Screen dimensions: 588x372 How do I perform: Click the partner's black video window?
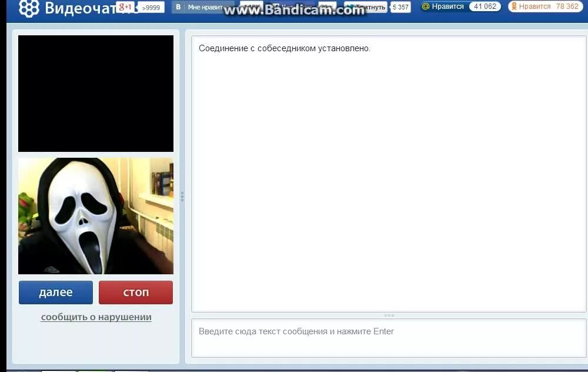96,94
